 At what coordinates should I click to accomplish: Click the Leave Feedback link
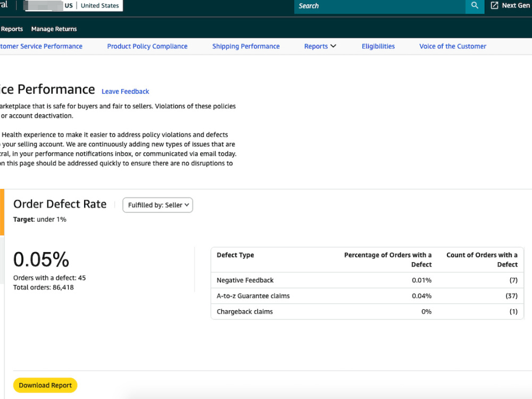[x=125, y=92]
